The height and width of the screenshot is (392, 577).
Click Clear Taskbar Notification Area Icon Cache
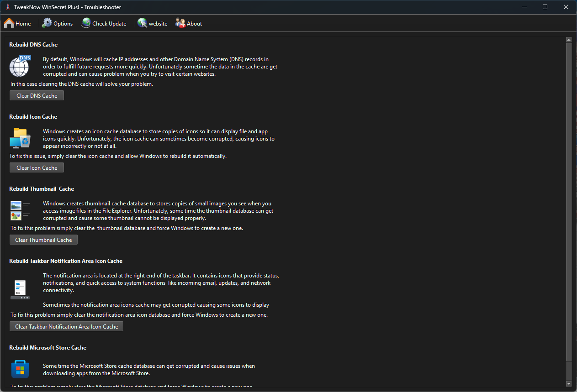pos(66,326)
